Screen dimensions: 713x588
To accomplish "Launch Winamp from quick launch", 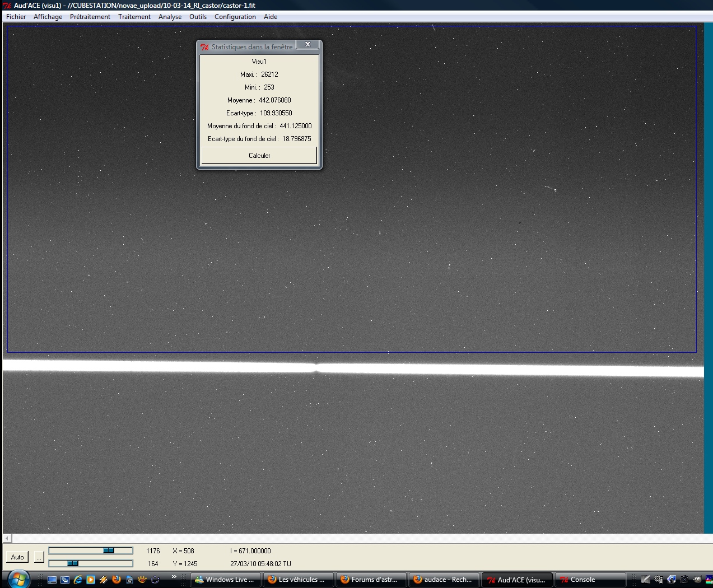I will coord(104,580).
